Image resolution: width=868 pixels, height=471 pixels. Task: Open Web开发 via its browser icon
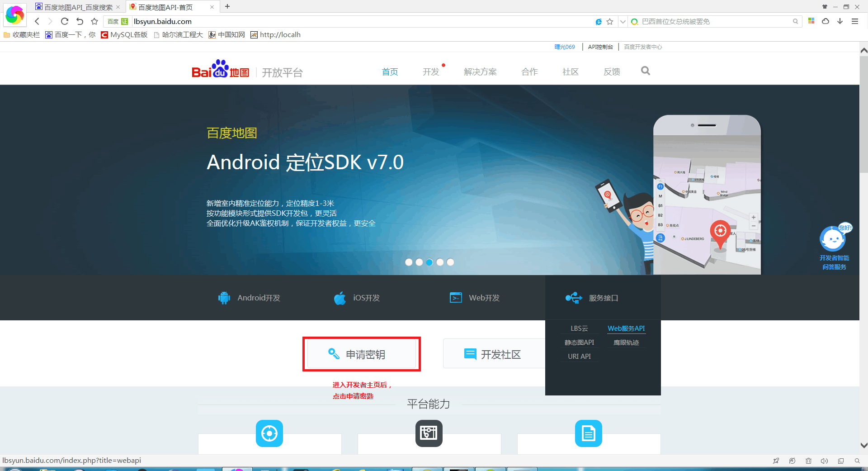point(456,298)
